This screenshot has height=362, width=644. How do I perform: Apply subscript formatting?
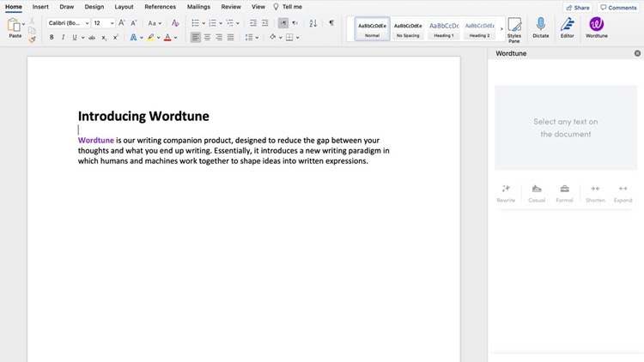tap(104, 38)
